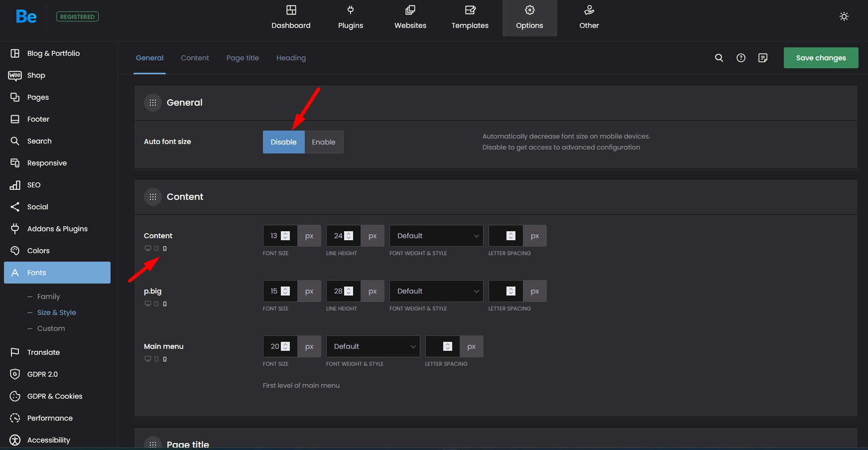The width and height of the screenshot is (868, 450).
Task: Go to Footer settings
Action: pyautogui.click(x=57, y=119)
